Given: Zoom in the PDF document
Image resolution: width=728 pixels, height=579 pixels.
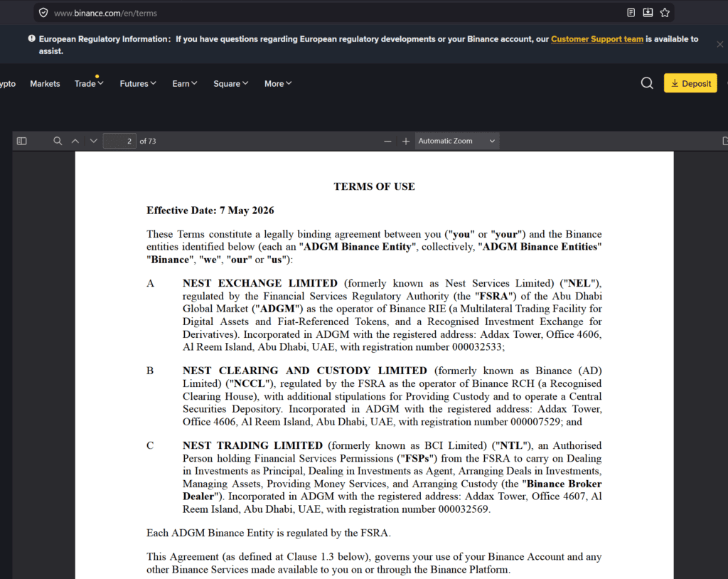Looking at the screenshot, I should (x=406, y=142).
